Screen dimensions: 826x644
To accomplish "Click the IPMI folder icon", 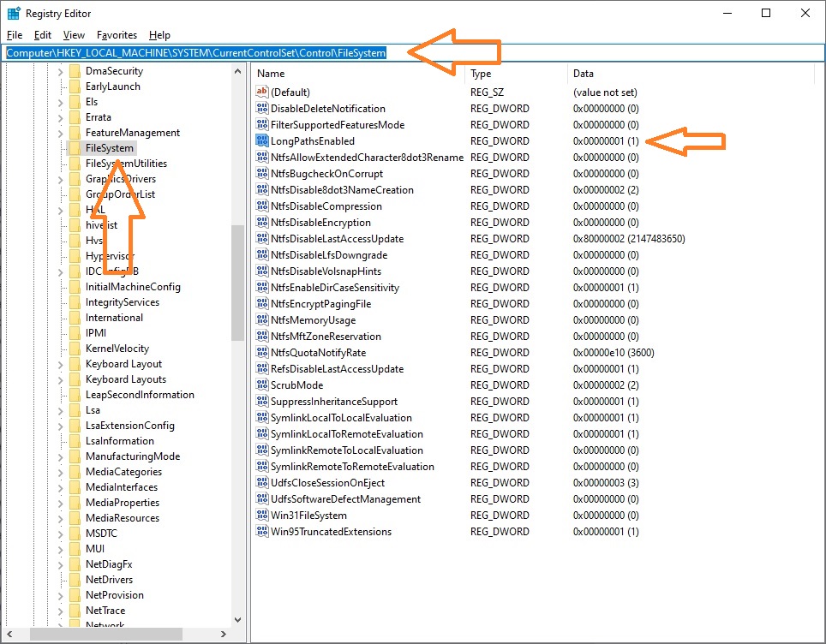I will (75, 333).
